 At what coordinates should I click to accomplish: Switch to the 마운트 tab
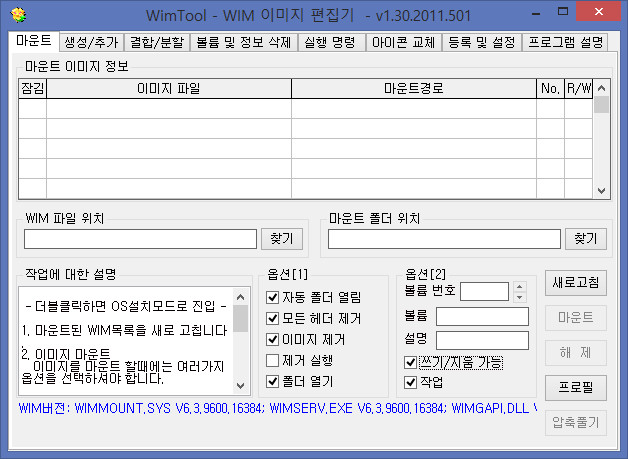[34, 41]
